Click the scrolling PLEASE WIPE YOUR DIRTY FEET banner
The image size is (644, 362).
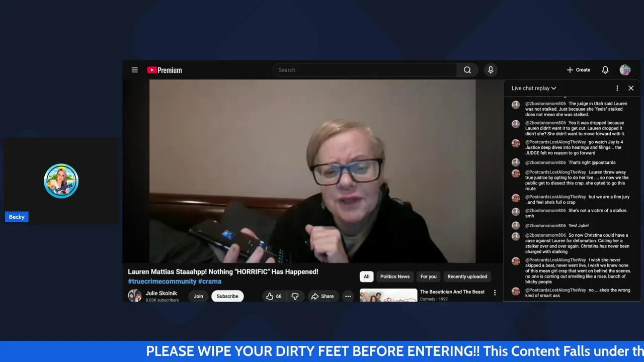[322, 351]
